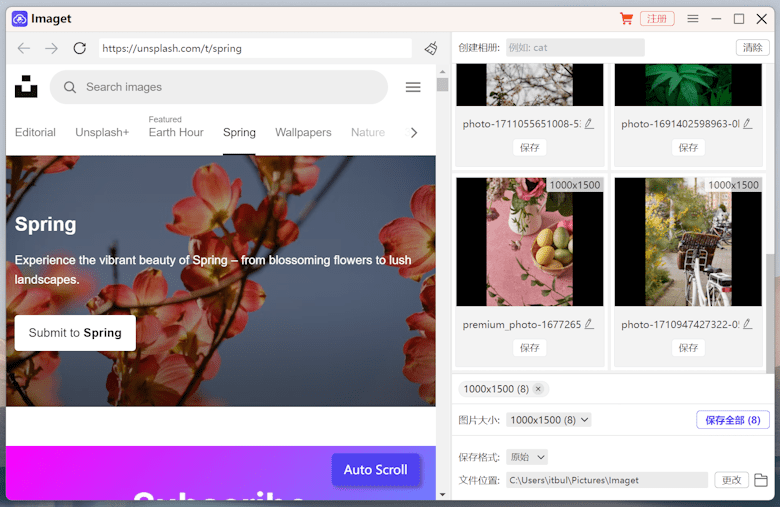Open the Nature tab

coord(368,132)
